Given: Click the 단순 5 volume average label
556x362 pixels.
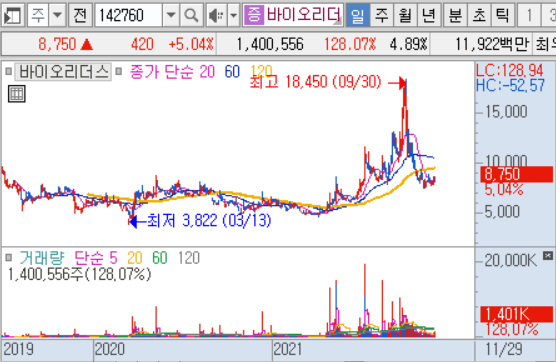Looking at the screenshot, I should coord(96,258).
